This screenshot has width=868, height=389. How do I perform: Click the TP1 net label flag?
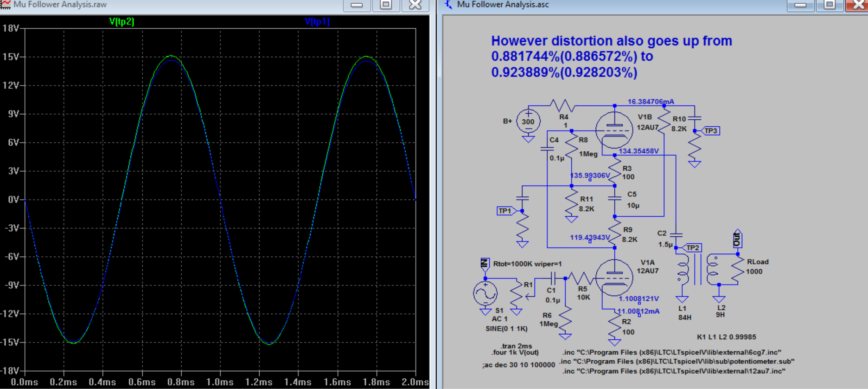506,211
